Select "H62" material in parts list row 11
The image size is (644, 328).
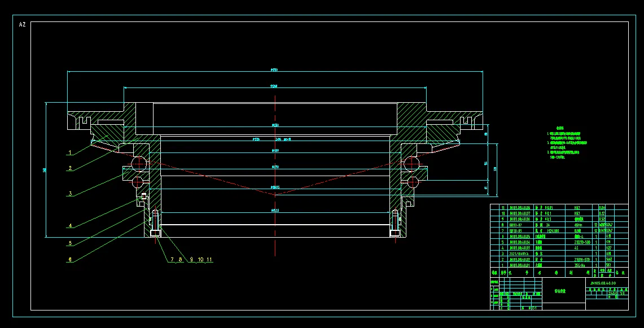point(577,208)
